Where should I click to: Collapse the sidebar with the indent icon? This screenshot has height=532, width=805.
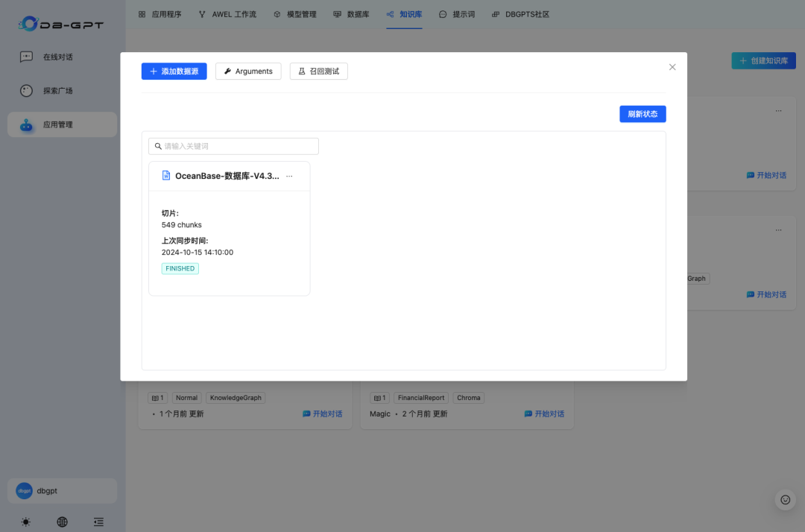98,522
